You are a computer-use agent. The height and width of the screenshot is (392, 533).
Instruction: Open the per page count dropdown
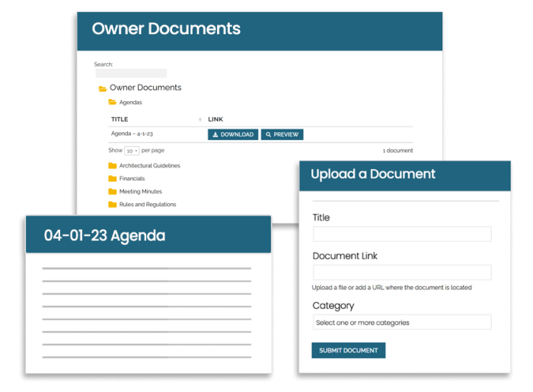tap(132, 151)
